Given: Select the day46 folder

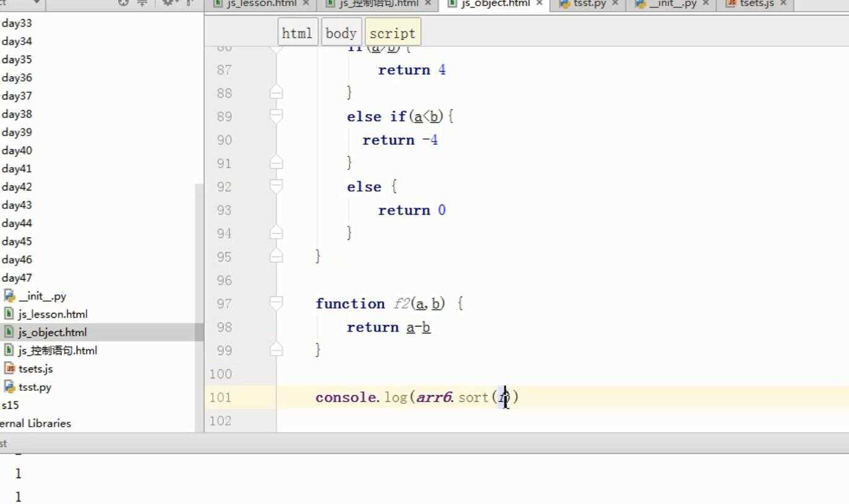Looking at the screenshot, I should [17, 260].
